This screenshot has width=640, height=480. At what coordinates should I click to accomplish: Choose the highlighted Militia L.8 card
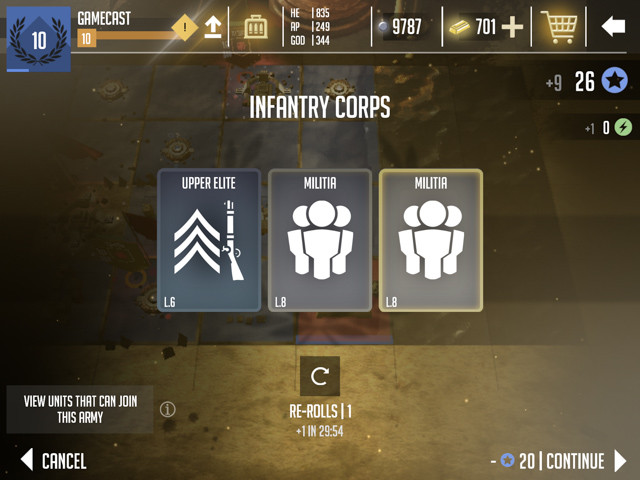click(431, 240)
